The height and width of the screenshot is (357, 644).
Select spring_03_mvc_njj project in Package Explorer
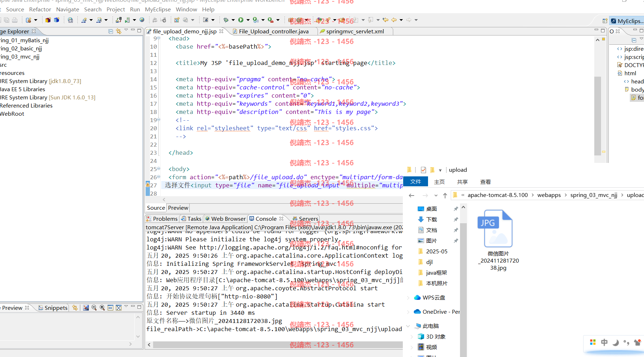pos(20,56)
